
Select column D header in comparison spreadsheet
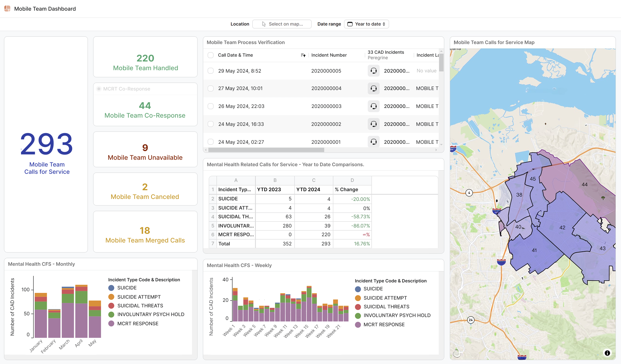(352, 180)
